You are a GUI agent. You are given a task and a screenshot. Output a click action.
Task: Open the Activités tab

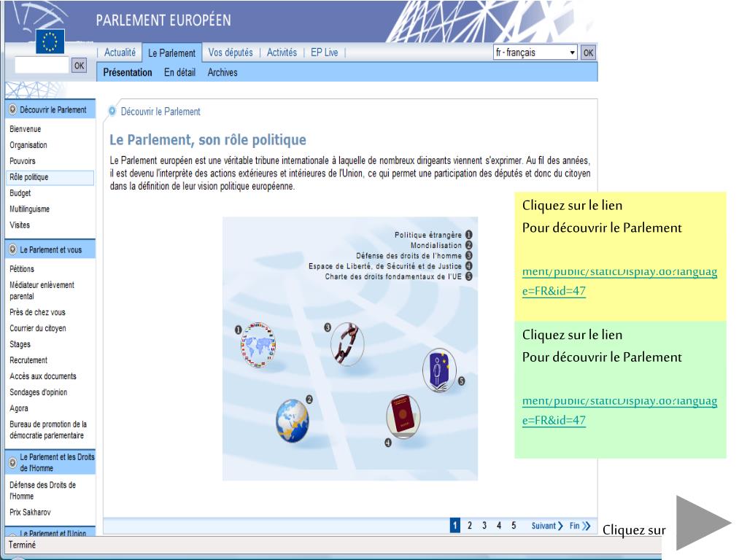click(x=282, y=52)
